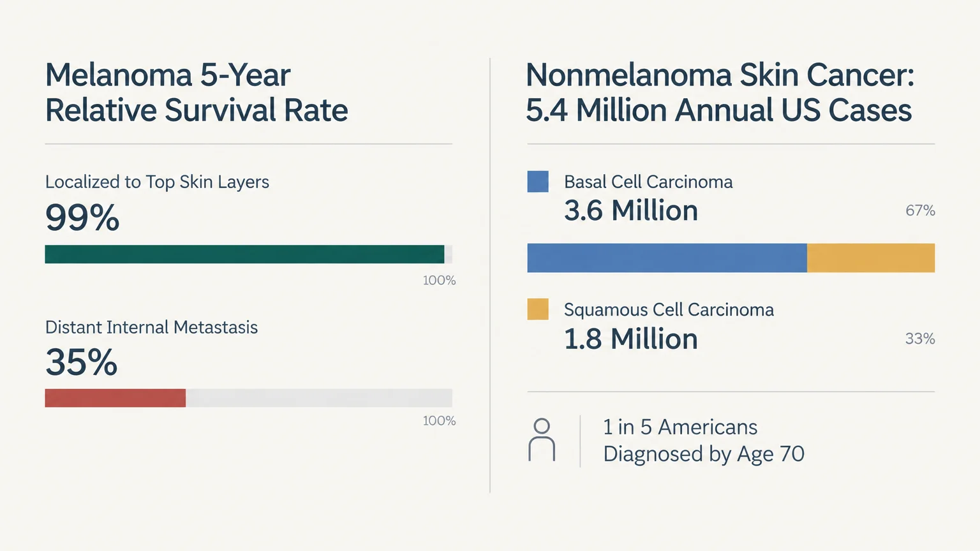Click the "100%" label under the green bar
Image resolution: width=980 pixels, height=551 pixels.
[439, 280]
